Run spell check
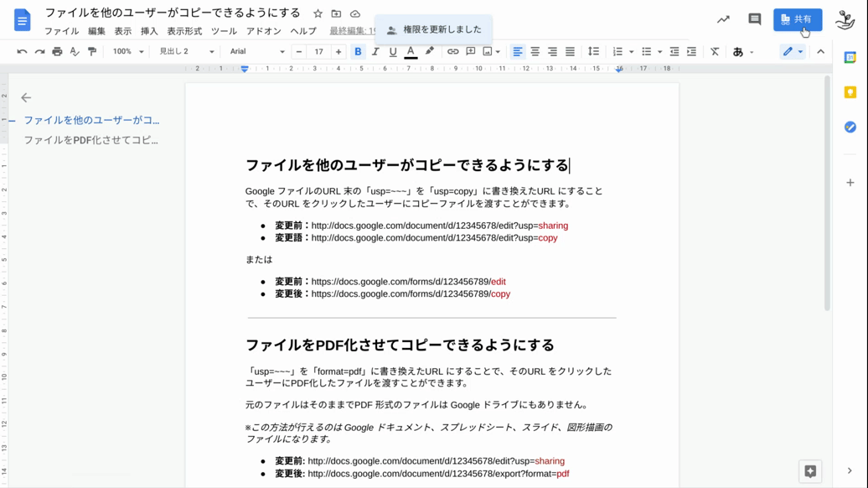The width and height of the screenshot is (868, 488). tap(75, 51)
